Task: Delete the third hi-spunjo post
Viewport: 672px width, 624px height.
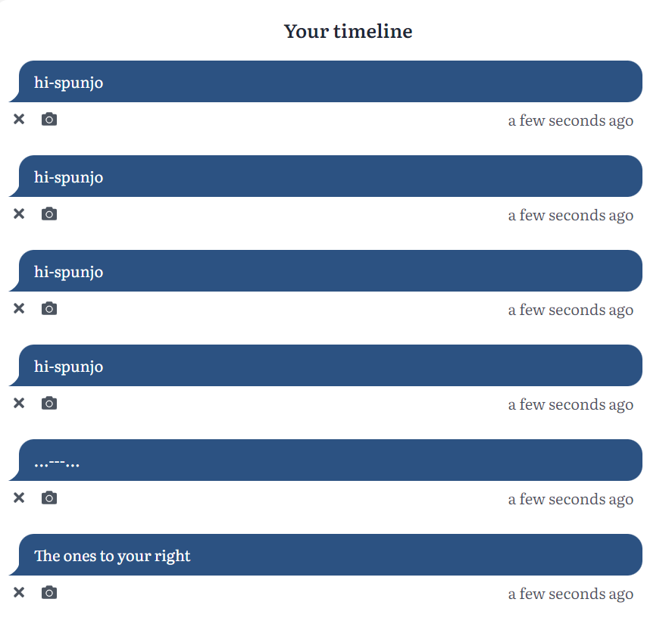Action: [19, 308]
